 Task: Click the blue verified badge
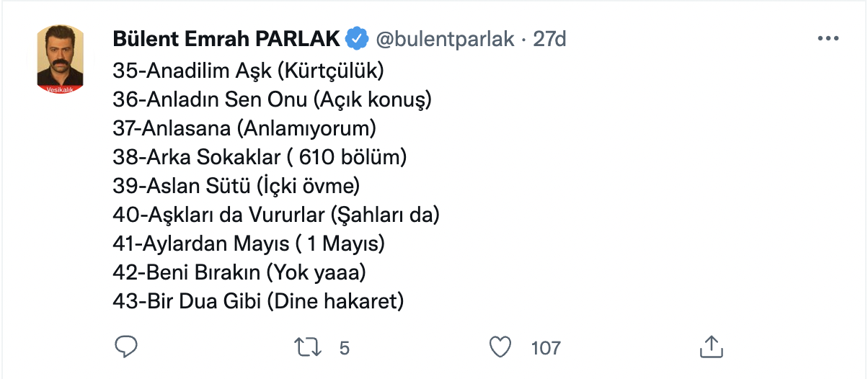click(x=357, y=39)
